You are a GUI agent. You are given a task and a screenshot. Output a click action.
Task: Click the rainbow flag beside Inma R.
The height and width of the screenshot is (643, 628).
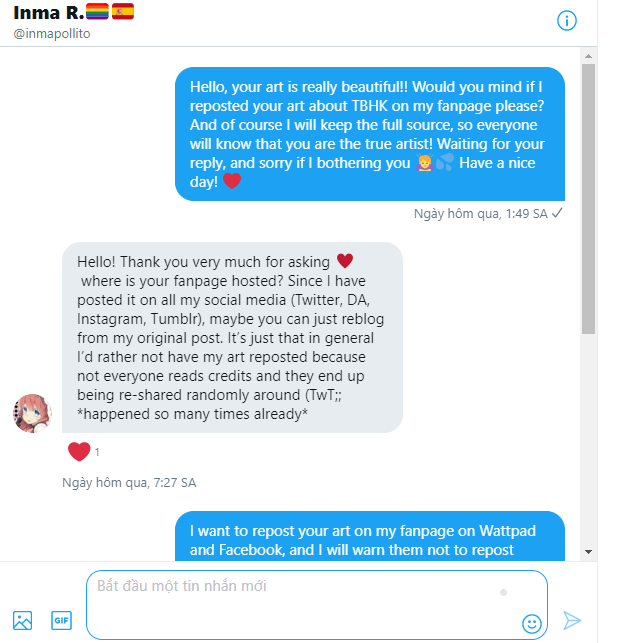(x=97, y=11)
